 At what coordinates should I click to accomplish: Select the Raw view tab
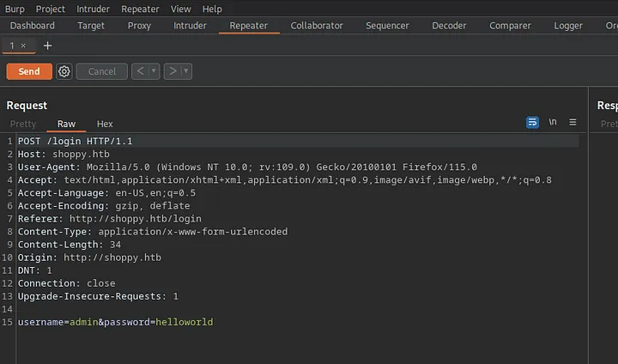tap(66, 124)
